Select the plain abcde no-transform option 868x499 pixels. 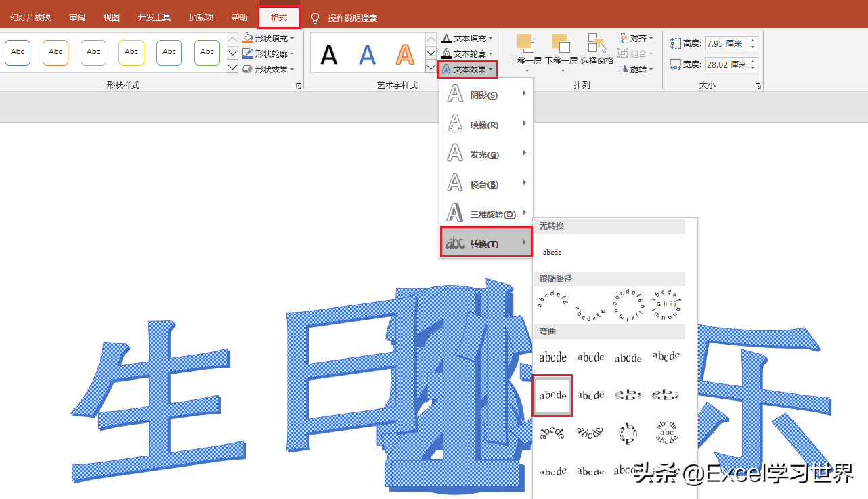[552, 252]
